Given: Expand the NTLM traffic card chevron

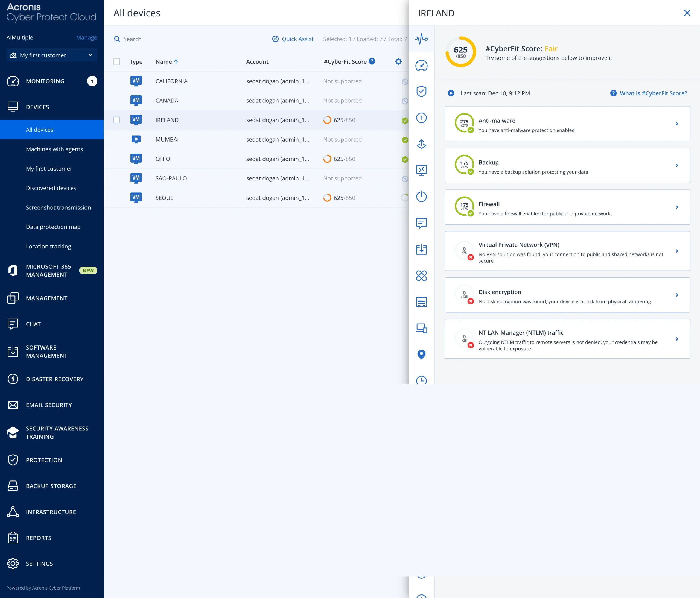Looking at the screenshot, I should click(x=677, y=339).
